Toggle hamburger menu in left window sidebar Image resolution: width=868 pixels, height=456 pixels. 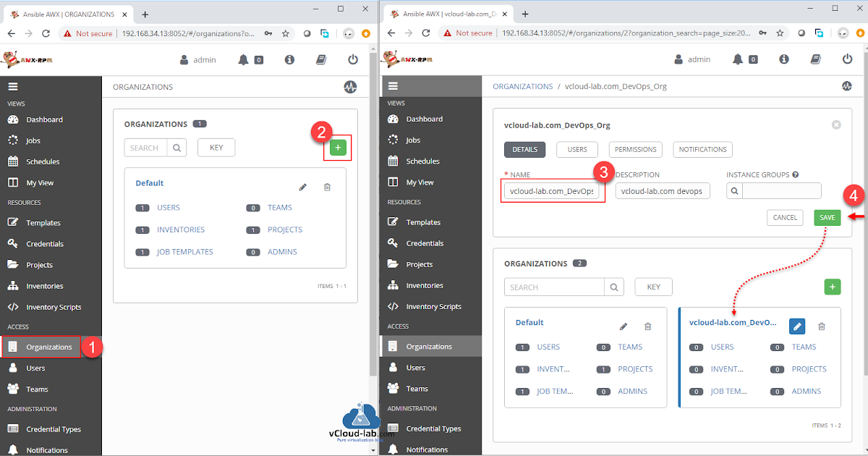pyautogui.click(x=12, y=86)
